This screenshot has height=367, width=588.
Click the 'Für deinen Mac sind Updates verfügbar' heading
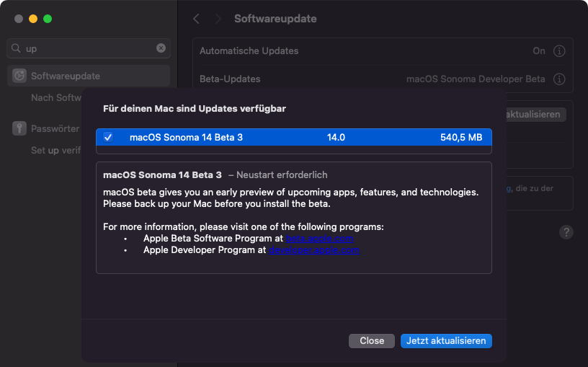195,108
